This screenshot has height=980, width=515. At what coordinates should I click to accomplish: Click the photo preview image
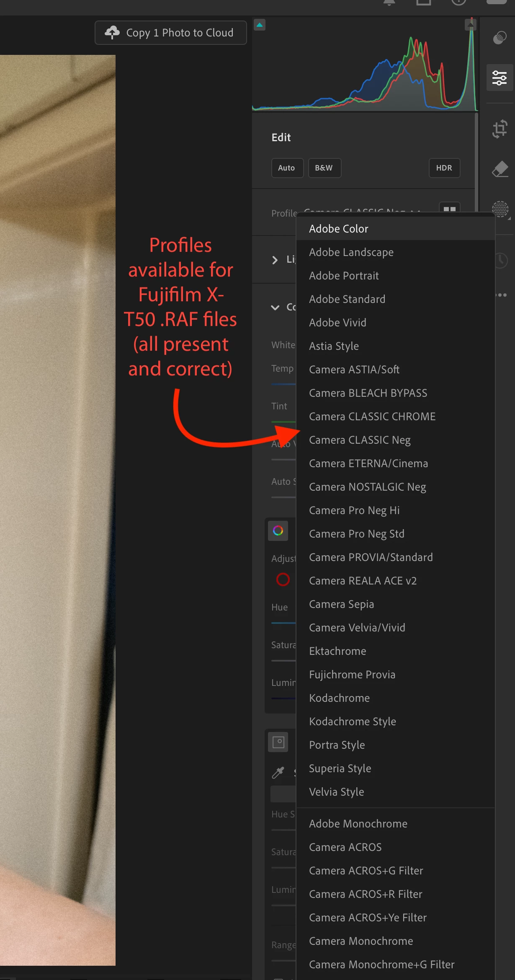[x=58, y=510]
